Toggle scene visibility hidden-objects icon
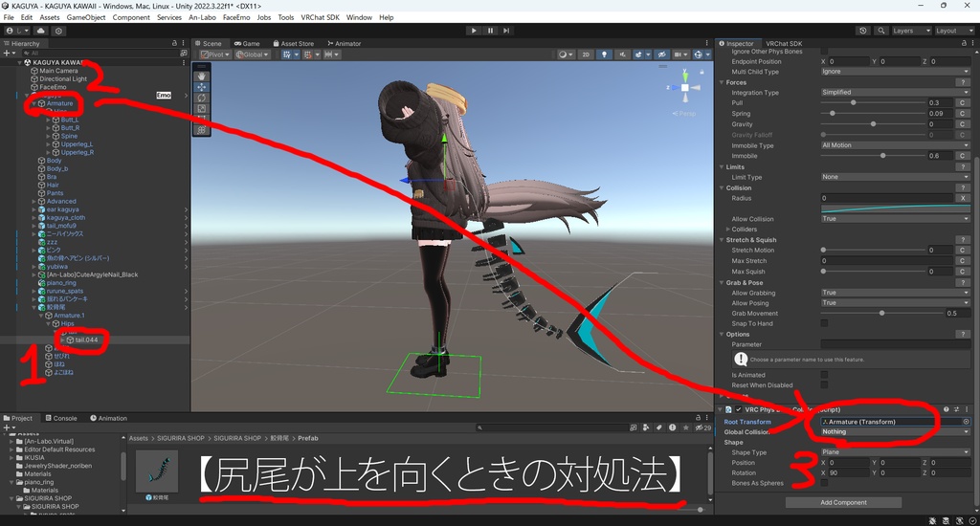The width and height of the screenshot is (980, 526). (662, 55)
